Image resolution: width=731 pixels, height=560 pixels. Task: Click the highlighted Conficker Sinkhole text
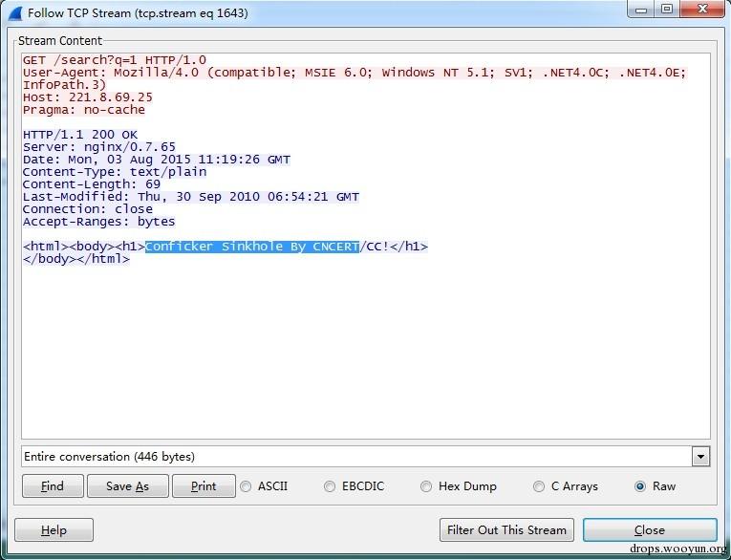click(252, 247)
